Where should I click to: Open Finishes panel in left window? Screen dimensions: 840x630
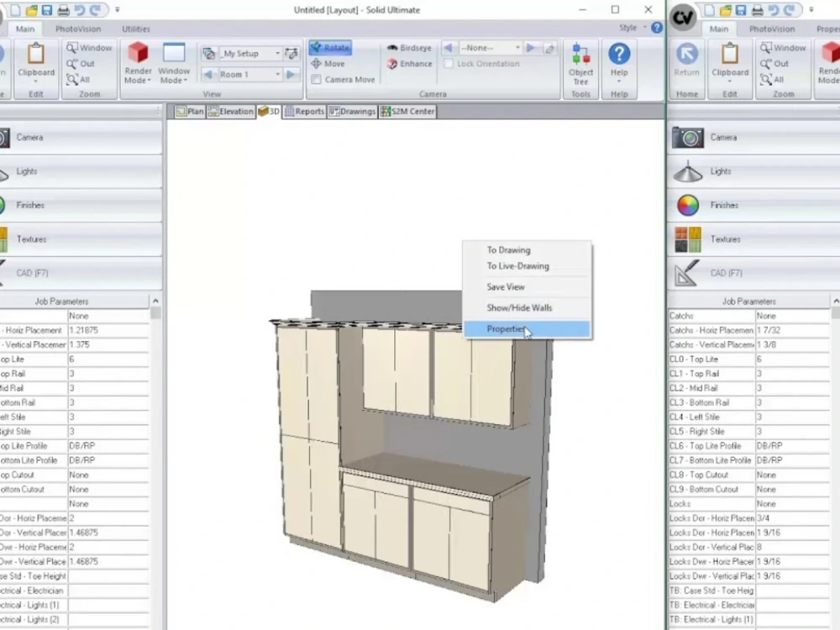coord(81,205)
